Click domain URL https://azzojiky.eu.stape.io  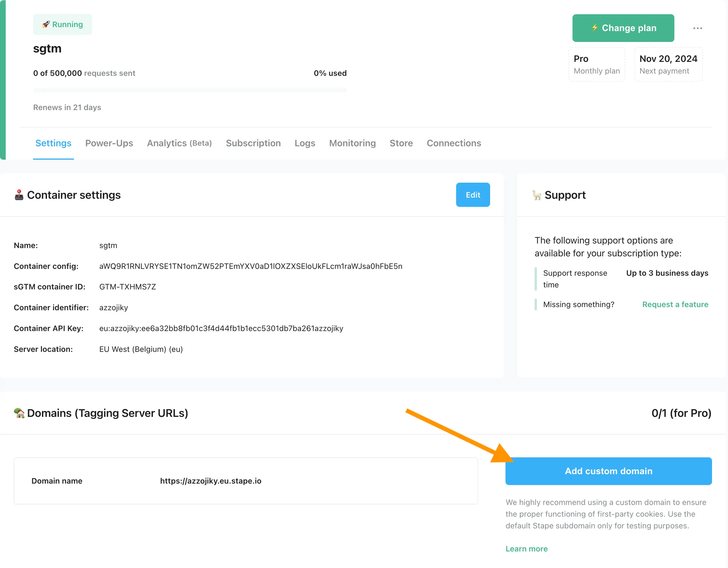click(211, 481)
